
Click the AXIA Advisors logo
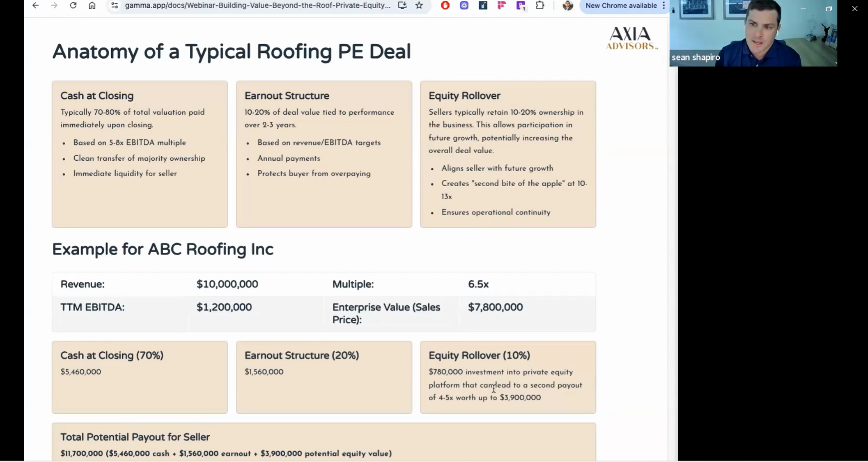[x=632, y=38]
